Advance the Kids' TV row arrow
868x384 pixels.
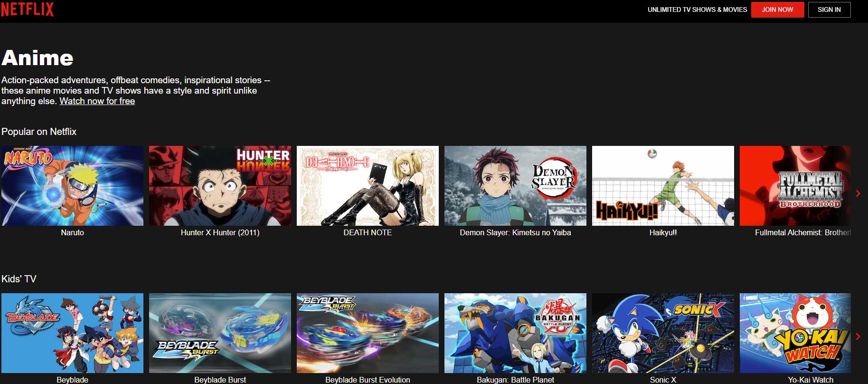tap(858, 336)
